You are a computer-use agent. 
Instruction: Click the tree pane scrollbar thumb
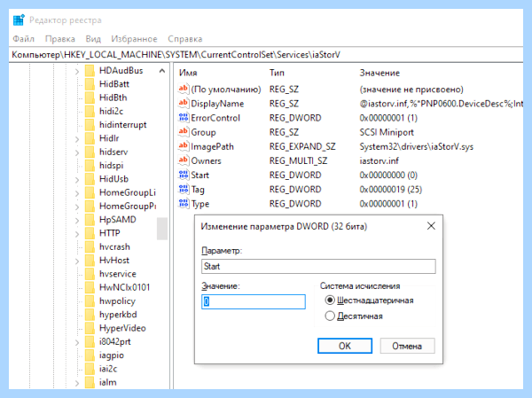coord(162,229)
